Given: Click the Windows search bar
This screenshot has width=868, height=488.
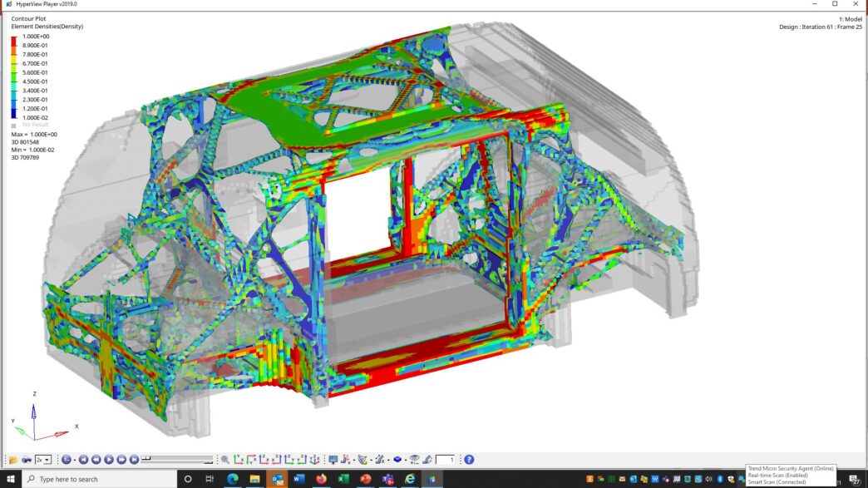Looking at the screenshot, I should 100,479.
